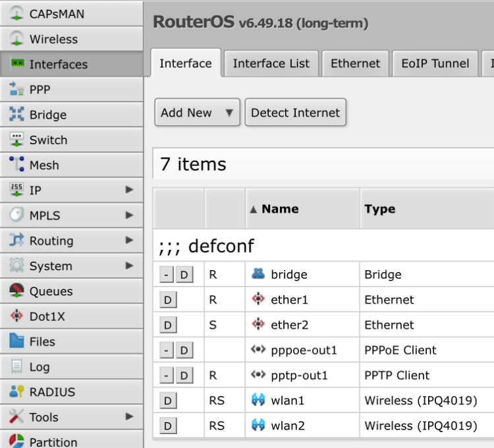This screenshot has height=448, width=494.
Task: Expand the MPLS submenu arrow
Action: [x=129, y=215]
